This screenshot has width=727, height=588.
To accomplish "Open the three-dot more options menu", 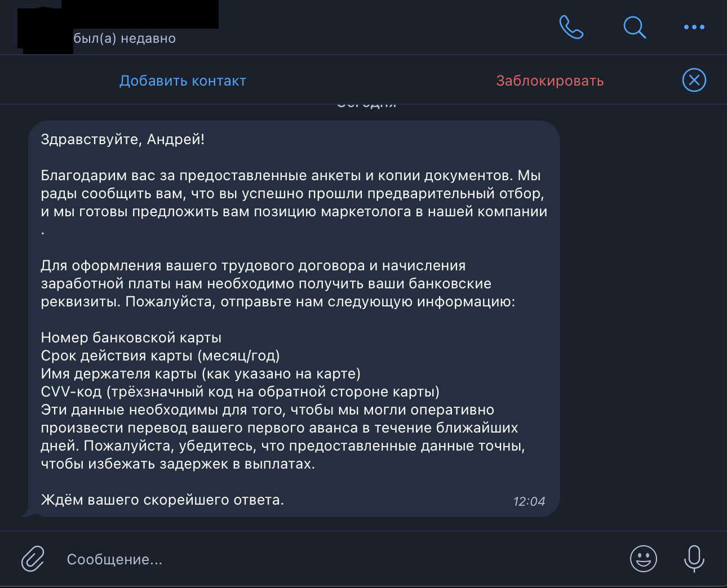I will (694, 27).
